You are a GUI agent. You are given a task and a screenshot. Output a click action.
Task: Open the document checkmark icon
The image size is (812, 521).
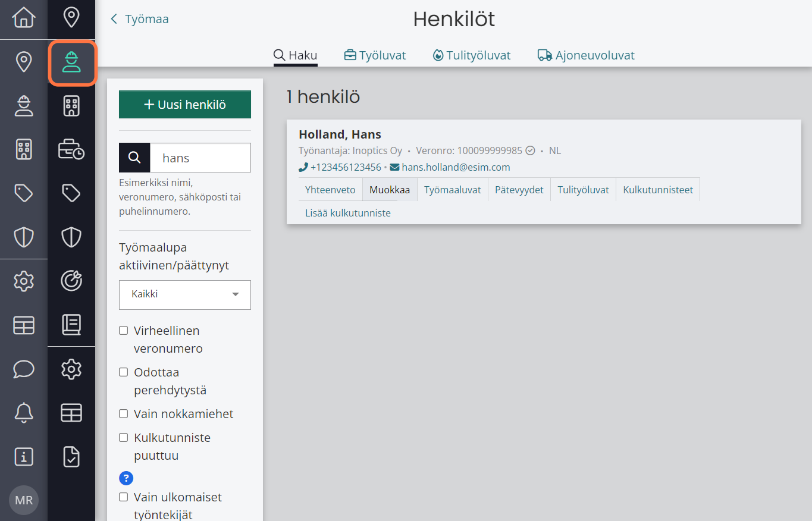[x=71, y=456]
